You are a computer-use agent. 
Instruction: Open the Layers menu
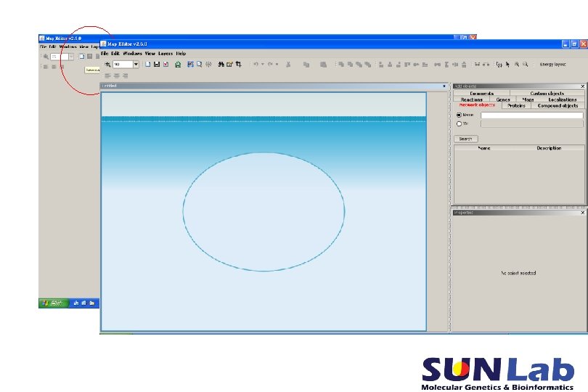pyautogui.click(x=166, y=54)
